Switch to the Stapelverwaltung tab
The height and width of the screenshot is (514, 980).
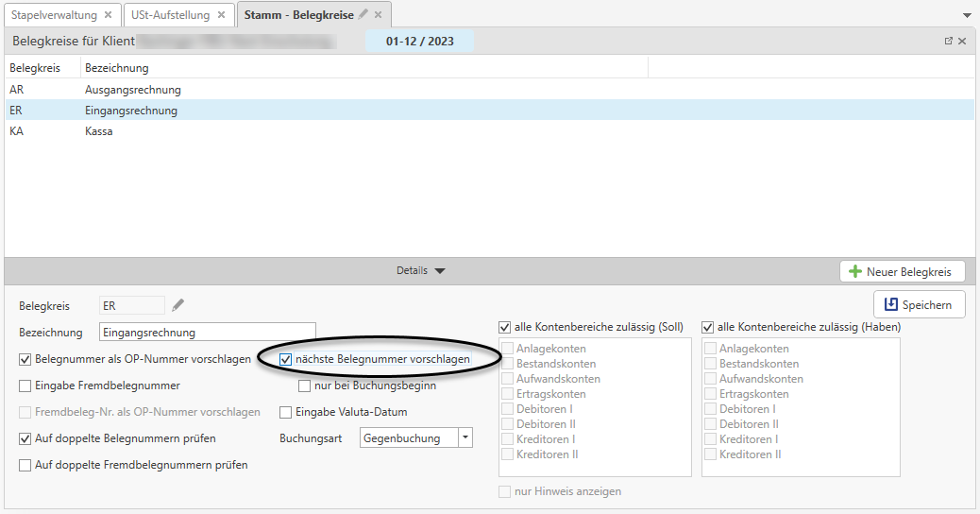point(54,15)
